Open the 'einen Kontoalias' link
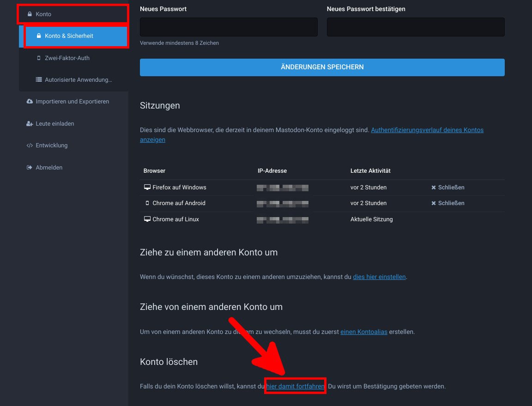 click(x=363, y=332)
